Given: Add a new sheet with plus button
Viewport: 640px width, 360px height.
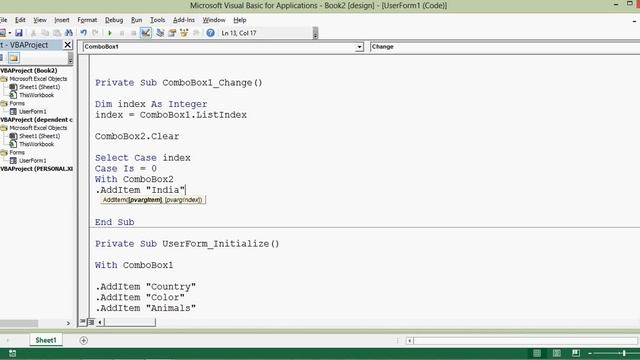Looking at the screenshot, I should click(83, 340).
